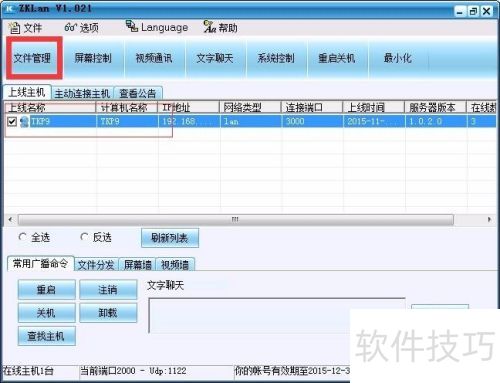Viewport: 500px width, 383px height.
Task: Switch to the 主动连接主机 tab
Action: pyautogui.click(x=82, y=94)
